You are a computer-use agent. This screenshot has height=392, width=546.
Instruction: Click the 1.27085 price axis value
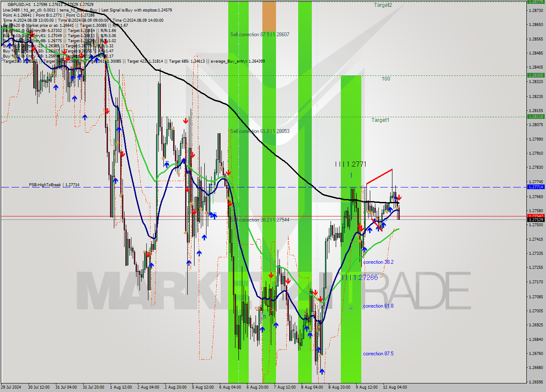click(x=536, y=297)
